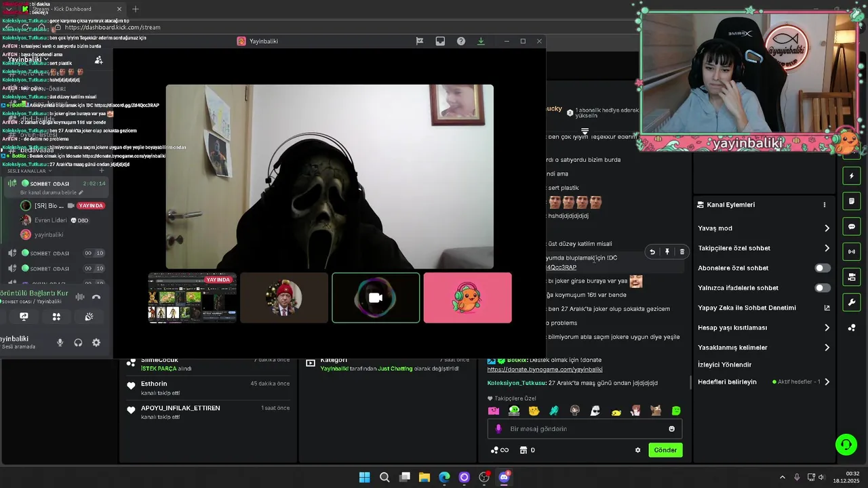Screen dimensions: 868x488
Task: Select the YAYINDA screen-share thumbnail
Action: click(x=193, y=298)
